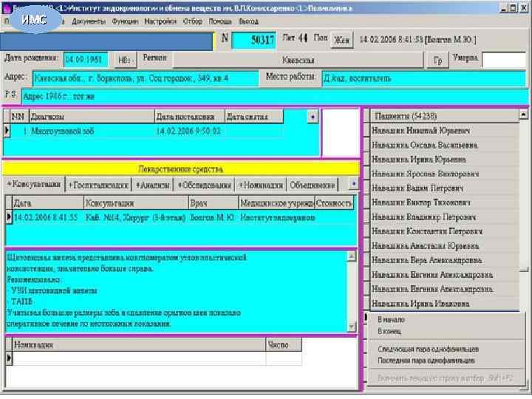This screenshot has width=532, height=399.
Task: Click the Адрес field with Киевская обл.
Action: tap(145, 79)
